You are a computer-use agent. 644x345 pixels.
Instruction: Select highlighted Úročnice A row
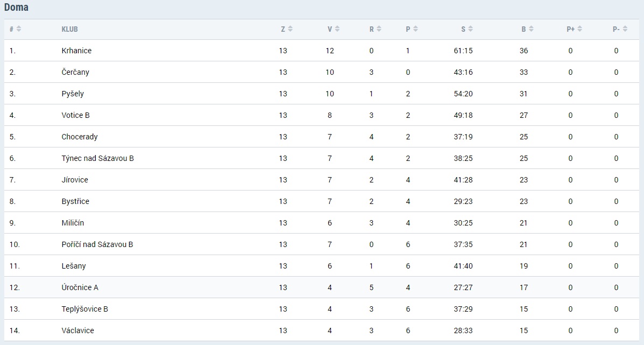[322, 287]
